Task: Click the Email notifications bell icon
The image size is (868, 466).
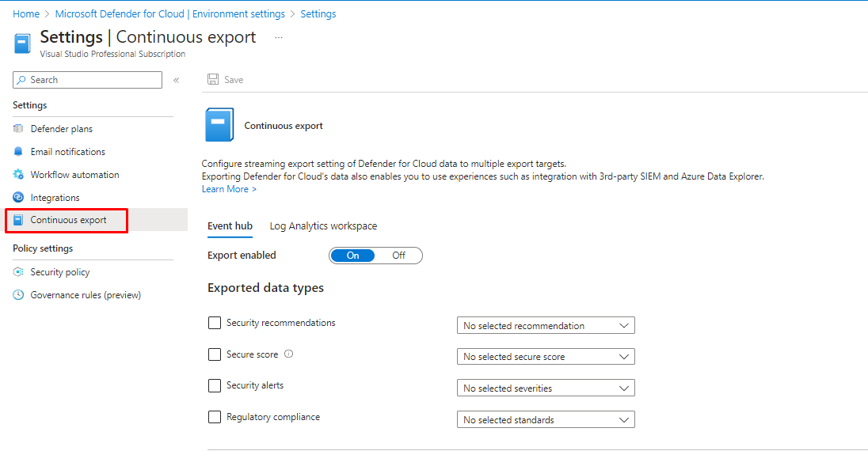Action: 18,152
